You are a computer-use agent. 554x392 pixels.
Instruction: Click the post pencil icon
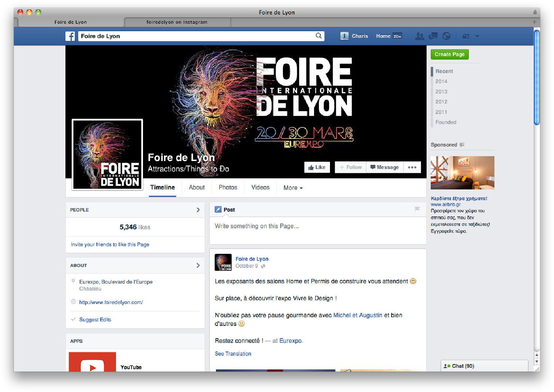click(218, 210)
